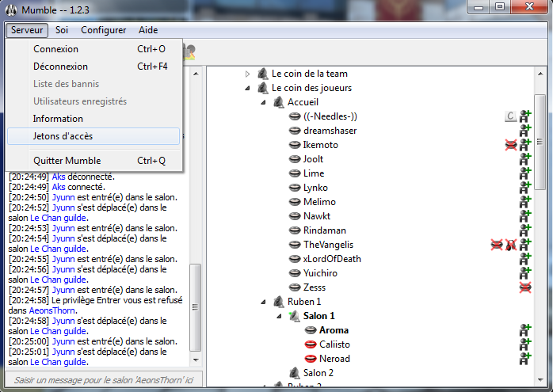Click the authenticated icon on the Lime row
The width and height of the screenshot is (553, 392).
click(525, 173)
